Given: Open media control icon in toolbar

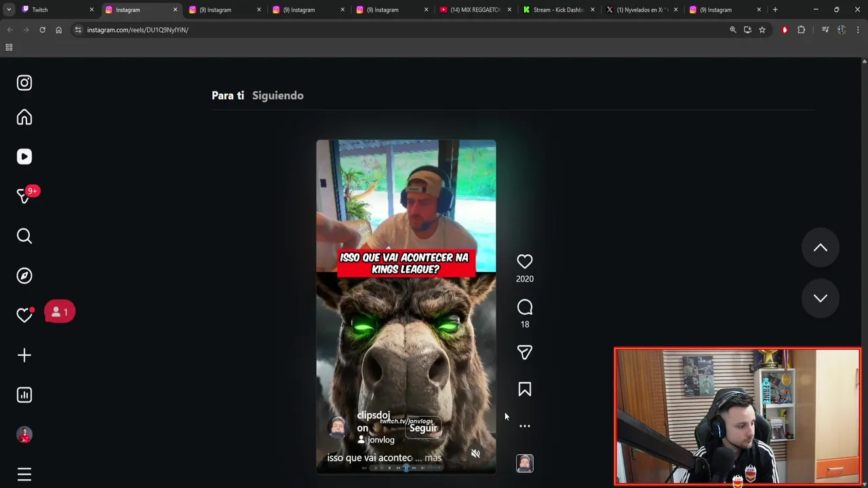Looking at the screenshot, I should click(x=825, y=30).
